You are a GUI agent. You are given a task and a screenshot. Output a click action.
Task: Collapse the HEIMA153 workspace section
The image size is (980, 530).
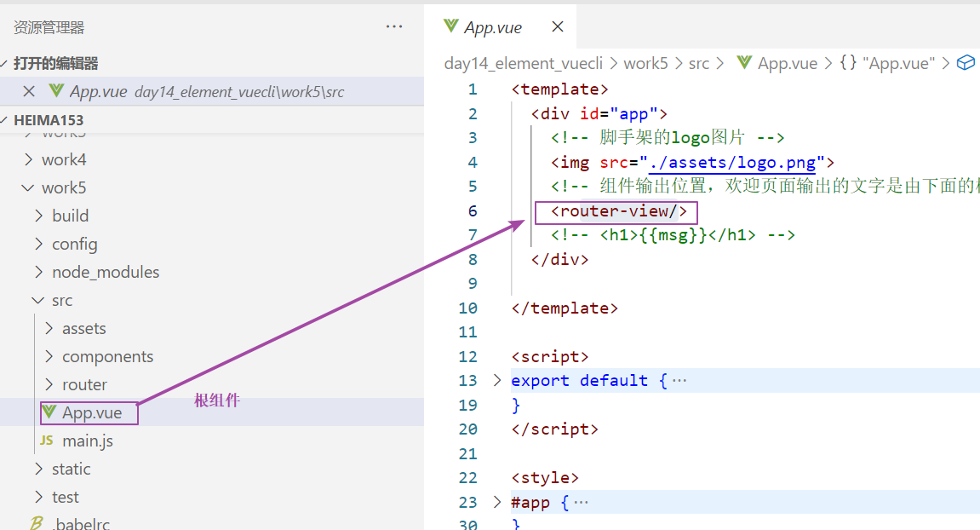pos(6,120)
